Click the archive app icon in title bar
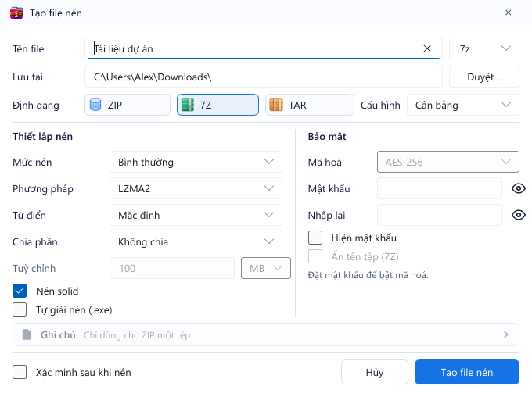 coord(16,13)
